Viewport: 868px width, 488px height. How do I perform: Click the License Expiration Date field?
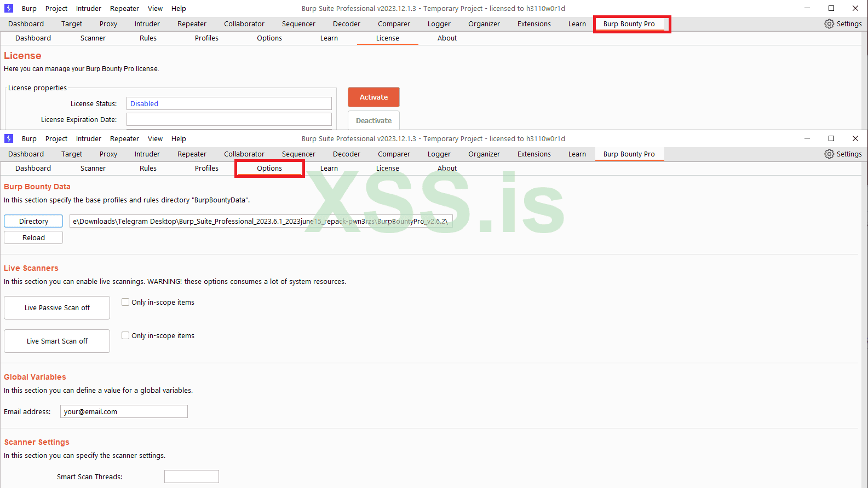click(229, 119)
